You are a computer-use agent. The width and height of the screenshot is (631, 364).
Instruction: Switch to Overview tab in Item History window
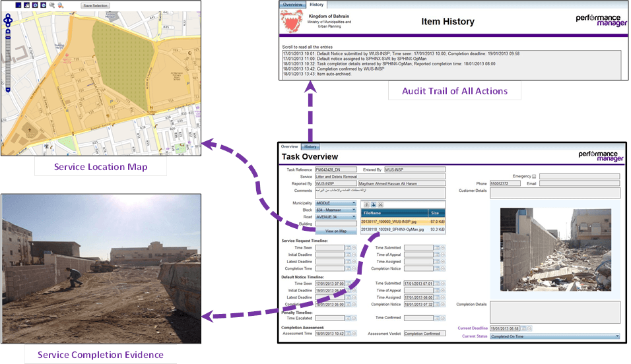(292, 5)
